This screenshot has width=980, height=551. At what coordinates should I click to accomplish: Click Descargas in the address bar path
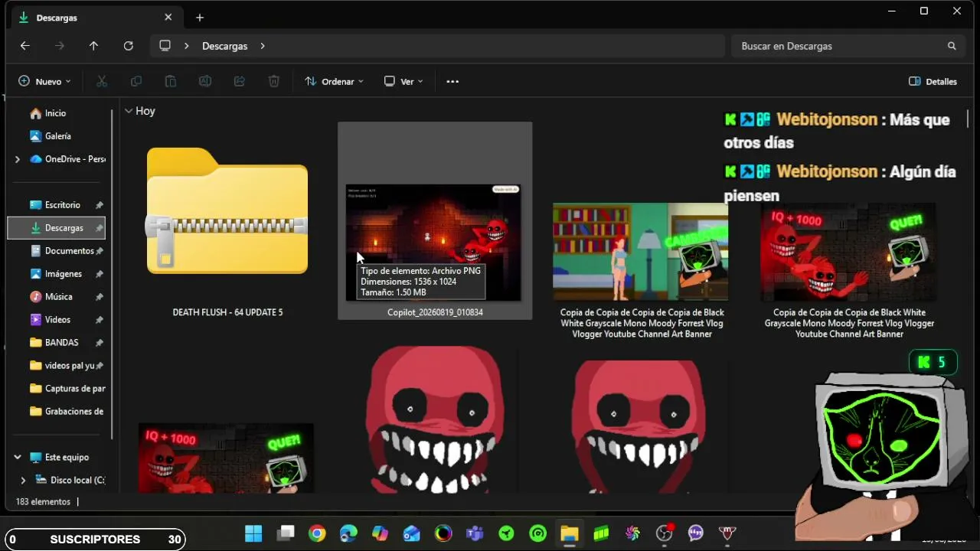[x=224, y=46]
